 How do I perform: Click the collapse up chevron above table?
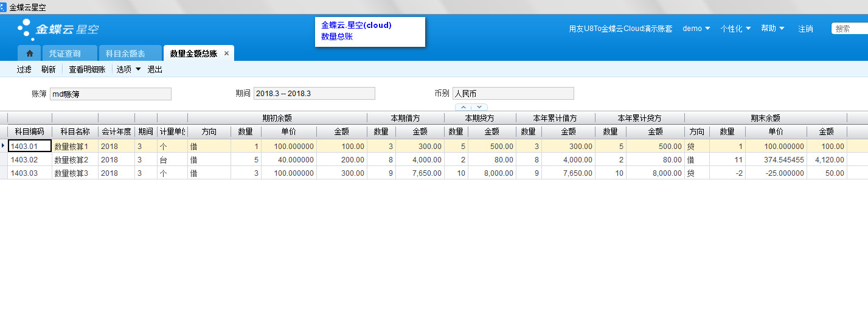point(463,107)
